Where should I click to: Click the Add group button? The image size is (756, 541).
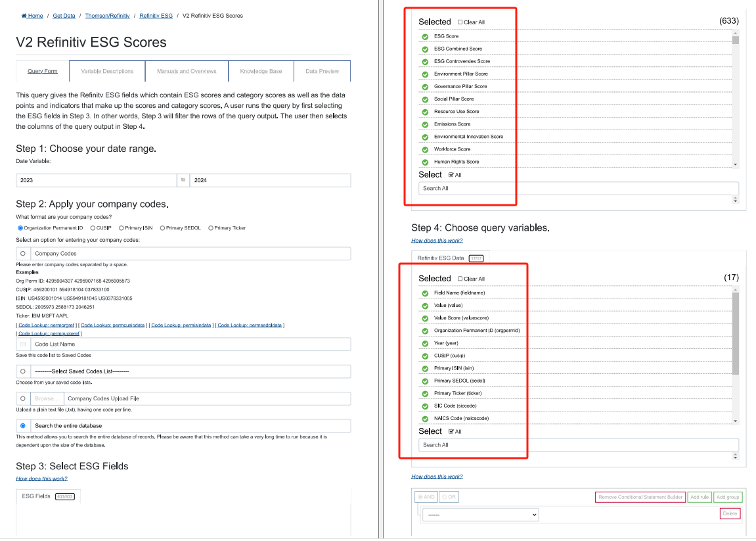coord(728,497)
